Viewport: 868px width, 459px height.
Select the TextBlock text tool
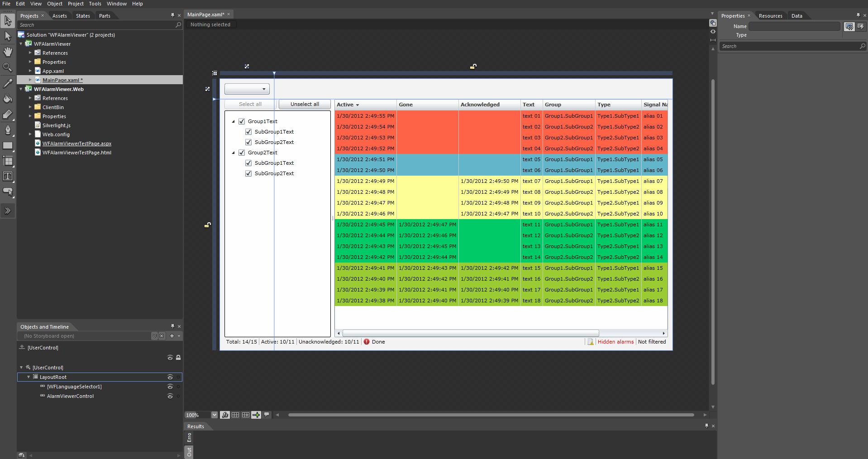(8, 177)
